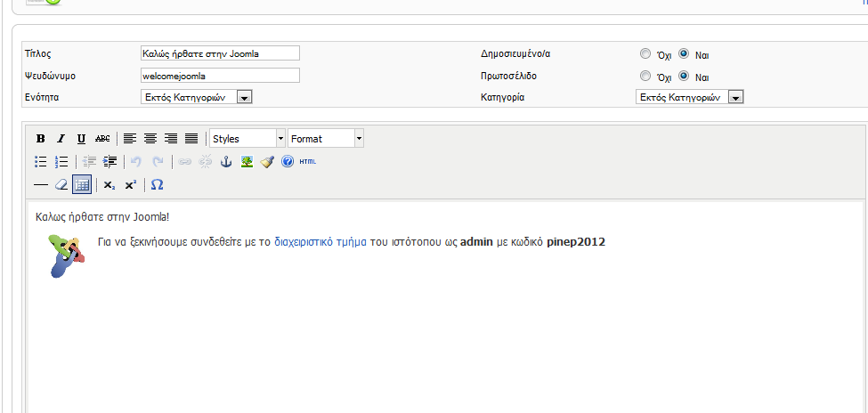Insert unordered bullet list
Screen dimensions: 868x413
(x=40, y=162)
